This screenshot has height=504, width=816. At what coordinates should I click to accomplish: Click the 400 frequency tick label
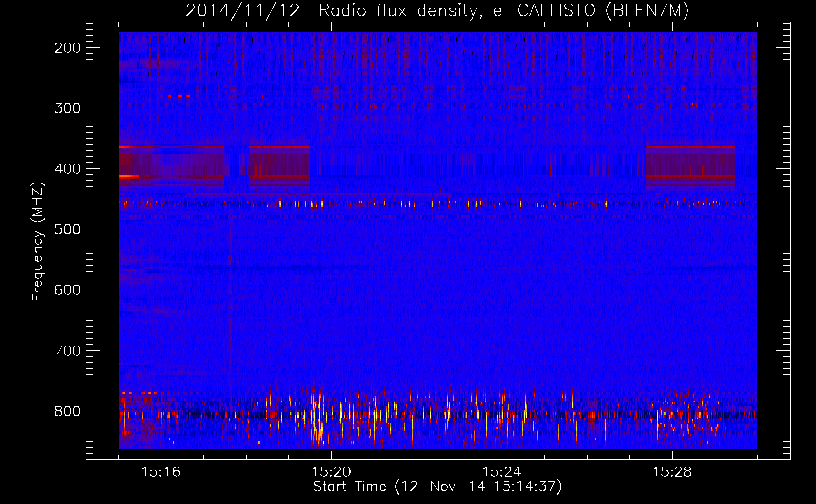[x=68, y=169]
